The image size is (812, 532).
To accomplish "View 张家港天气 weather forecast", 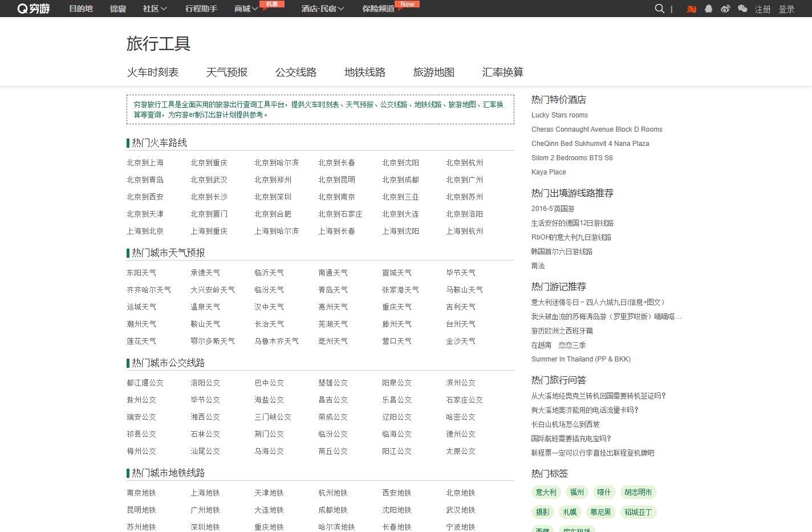I will (x=400, y=290).
